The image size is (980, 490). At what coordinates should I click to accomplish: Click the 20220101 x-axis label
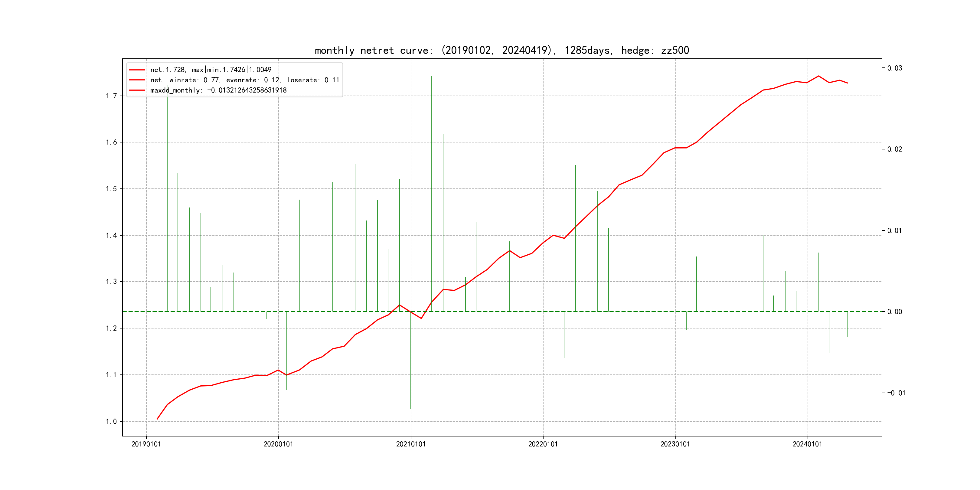[543, 444]
